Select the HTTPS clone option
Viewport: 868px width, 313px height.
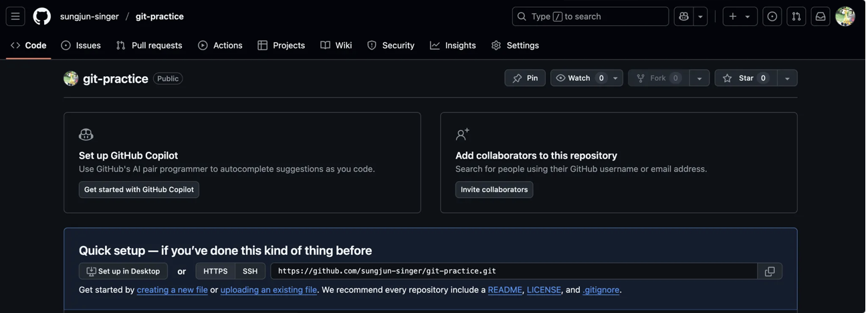215,271
